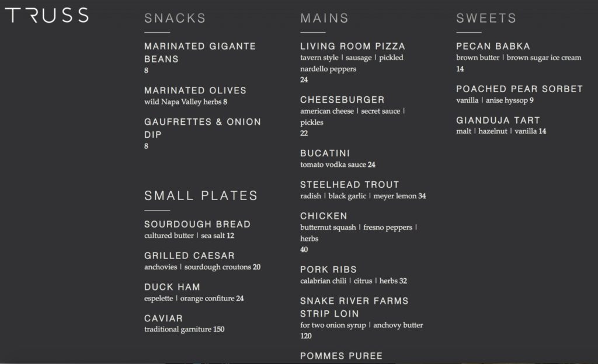Click Snake River Farms Strip Loin
Image resolution: width=598 pixels, height=364 pixels.
pos(354,307)
